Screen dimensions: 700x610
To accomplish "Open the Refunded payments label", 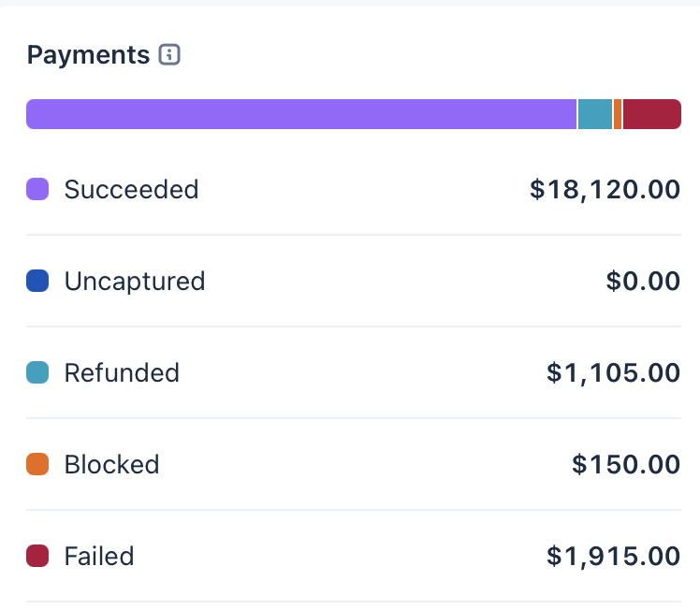I will tap(122, 372).
